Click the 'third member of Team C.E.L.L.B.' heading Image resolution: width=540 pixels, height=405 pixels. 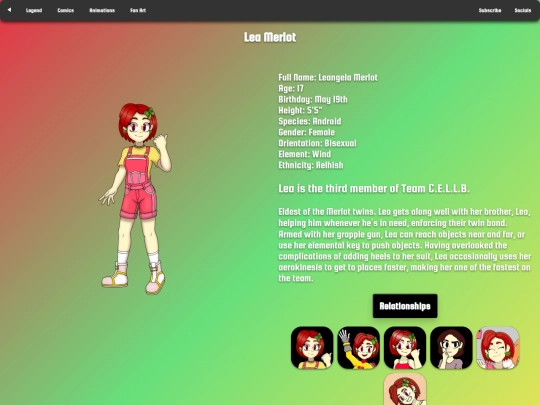pos(374,189)
